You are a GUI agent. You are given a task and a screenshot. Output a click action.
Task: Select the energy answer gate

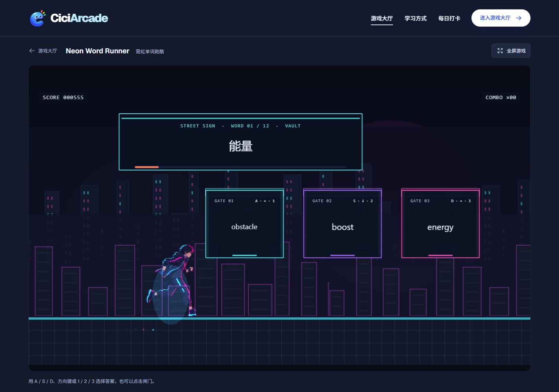[441, 223]
